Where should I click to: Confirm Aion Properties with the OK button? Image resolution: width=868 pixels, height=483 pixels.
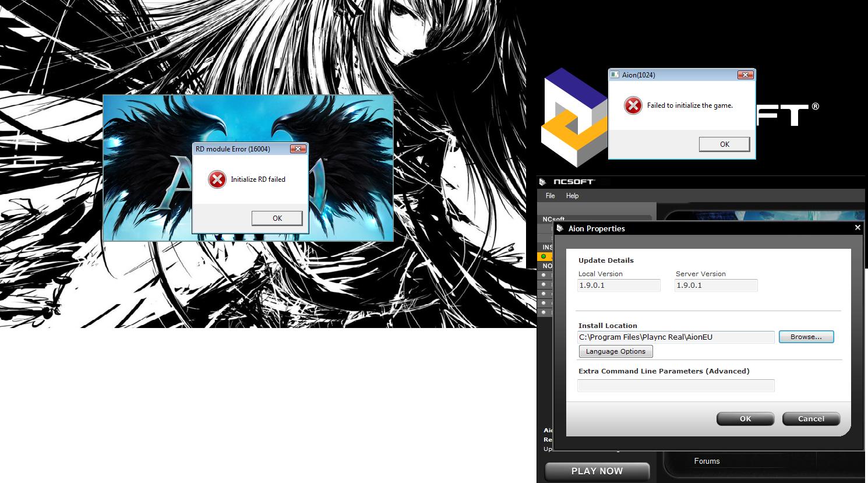coord(745,419)
